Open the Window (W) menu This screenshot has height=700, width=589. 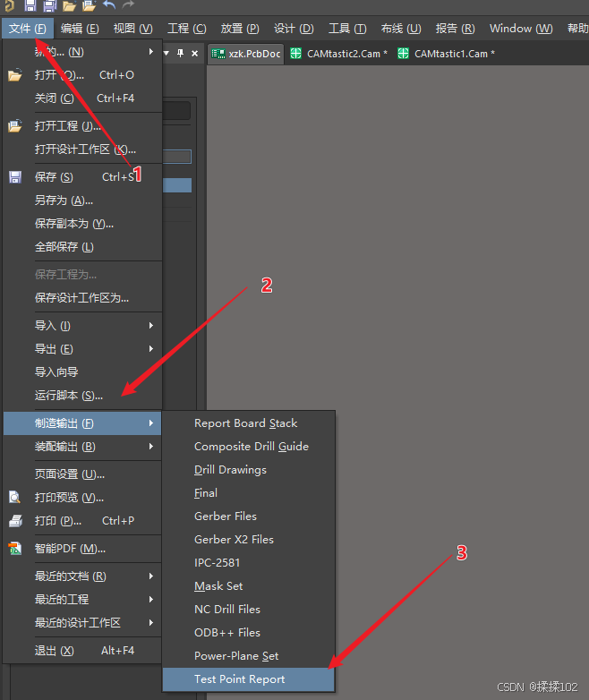pos(521,29)
